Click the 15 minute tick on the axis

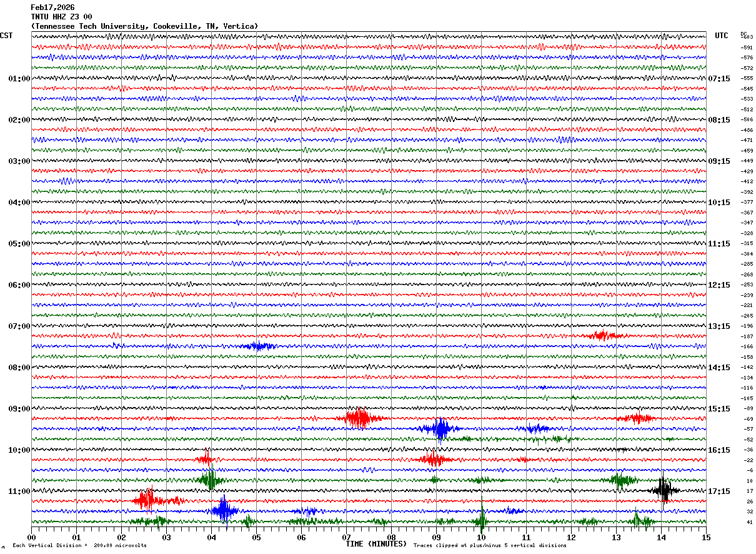706,537
